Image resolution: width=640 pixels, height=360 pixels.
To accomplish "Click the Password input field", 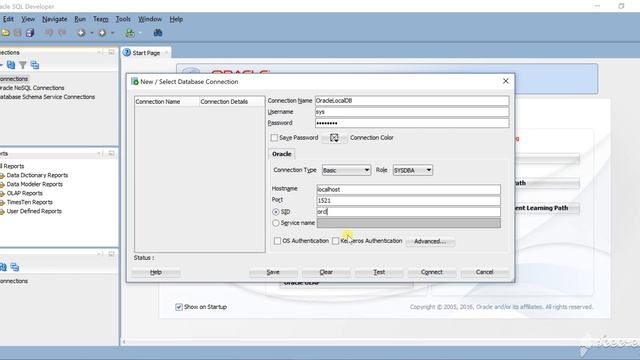I will pyautogui.click(x=412, y=123).
